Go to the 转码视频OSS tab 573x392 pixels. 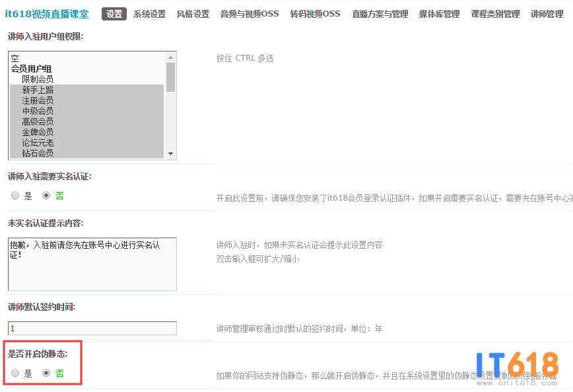tap(315, 14)
